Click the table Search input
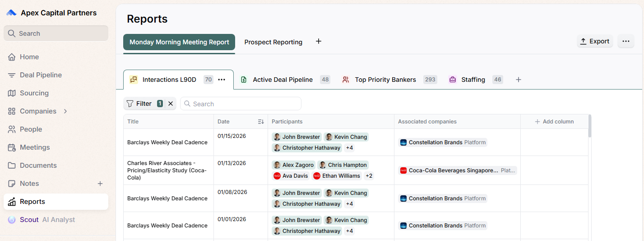 241,104
